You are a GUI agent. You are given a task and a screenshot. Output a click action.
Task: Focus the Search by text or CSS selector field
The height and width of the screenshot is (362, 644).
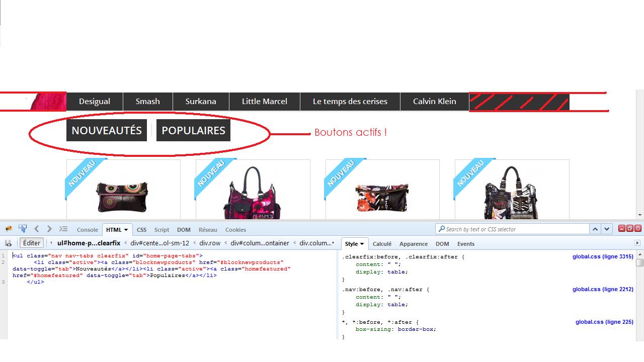tap(512, 229)
